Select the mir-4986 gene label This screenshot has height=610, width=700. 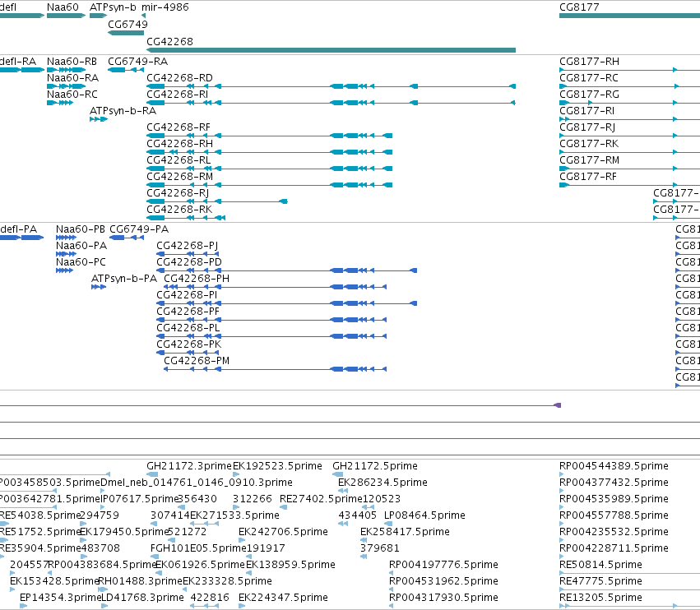(x=165, y=7)
